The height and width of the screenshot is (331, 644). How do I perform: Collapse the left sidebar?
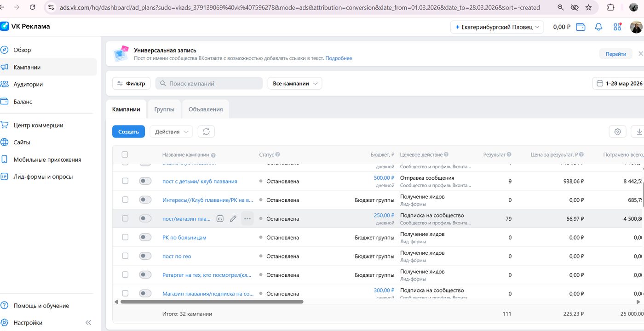click(88, 323)
